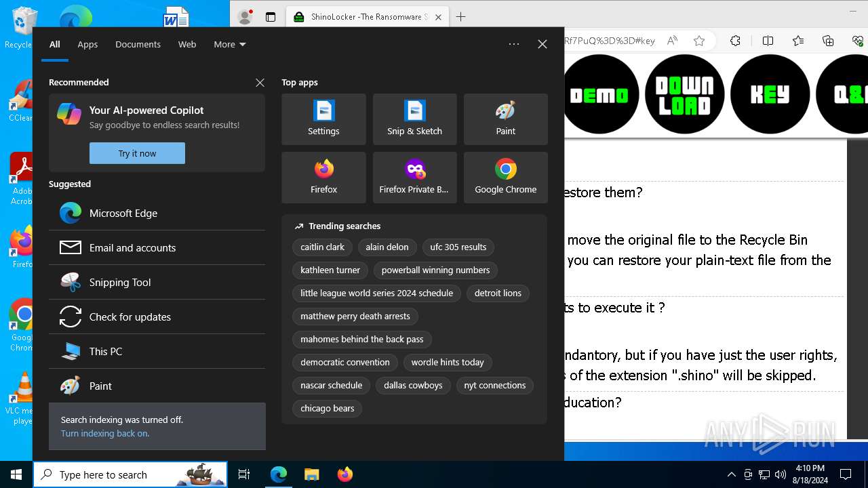Close the ShinoLocker browser tab
This screenshot has width=868, height=488.
coord(438,17)
